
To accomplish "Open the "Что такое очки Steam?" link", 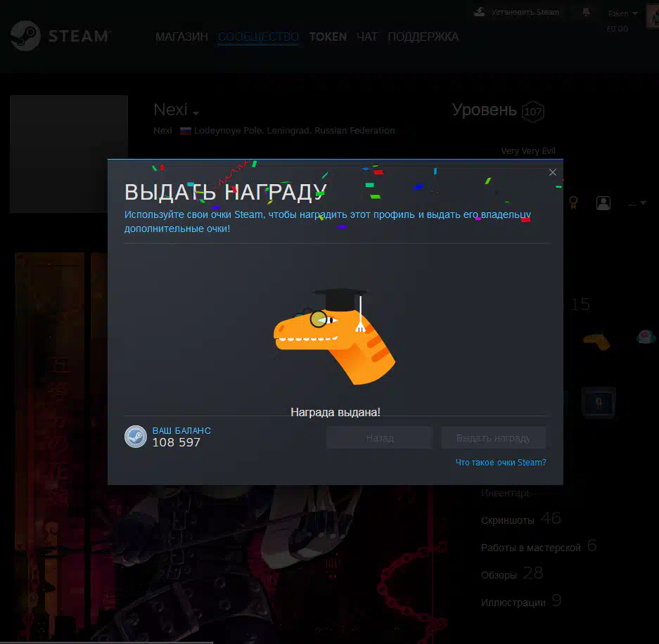I will [x=501, y=463].
